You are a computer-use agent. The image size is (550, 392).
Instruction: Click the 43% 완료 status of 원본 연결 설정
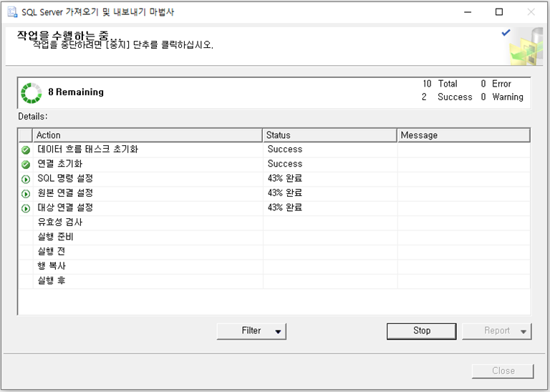285,193
